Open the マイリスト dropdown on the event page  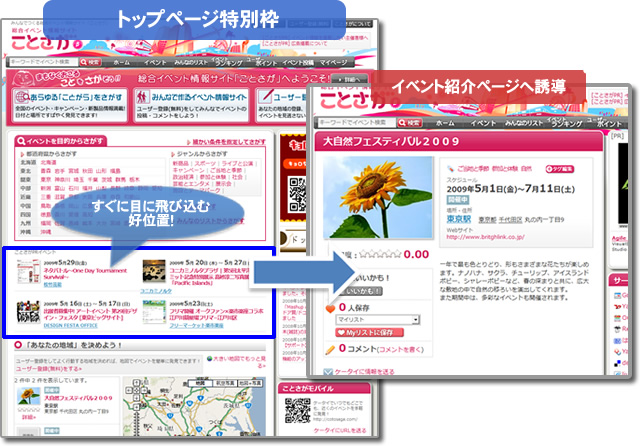click(378, 320)
